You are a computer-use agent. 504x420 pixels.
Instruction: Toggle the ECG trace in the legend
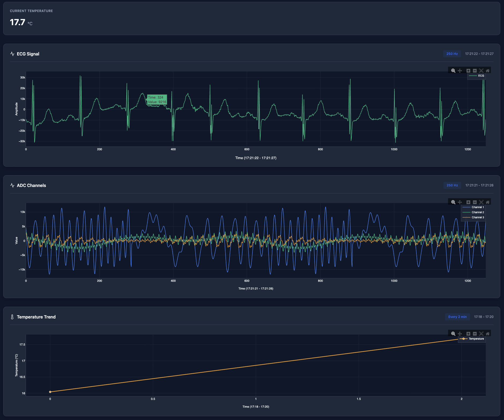click(477, 76)
